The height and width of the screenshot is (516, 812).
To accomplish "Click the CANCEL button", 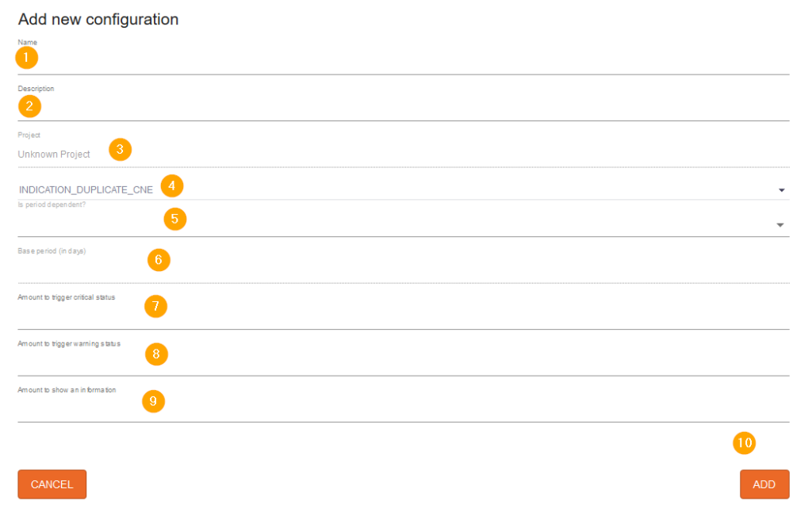I will tap(52, 484).
